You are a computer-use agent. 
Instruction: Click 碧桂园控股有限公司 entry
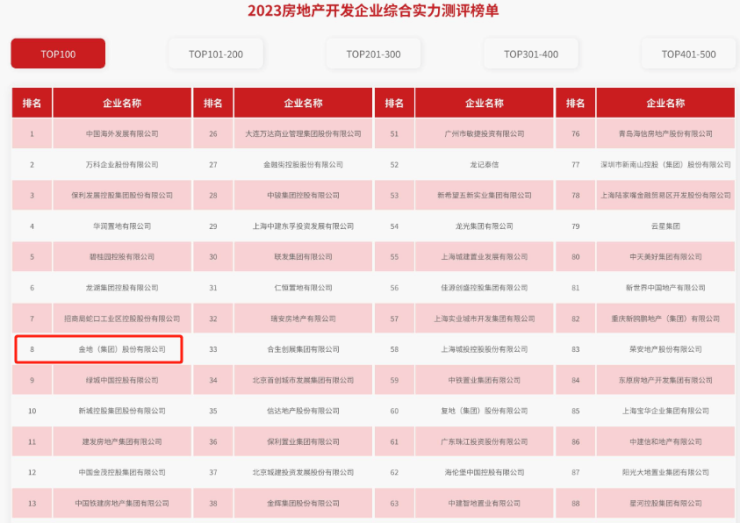click(x=122, y=257)
